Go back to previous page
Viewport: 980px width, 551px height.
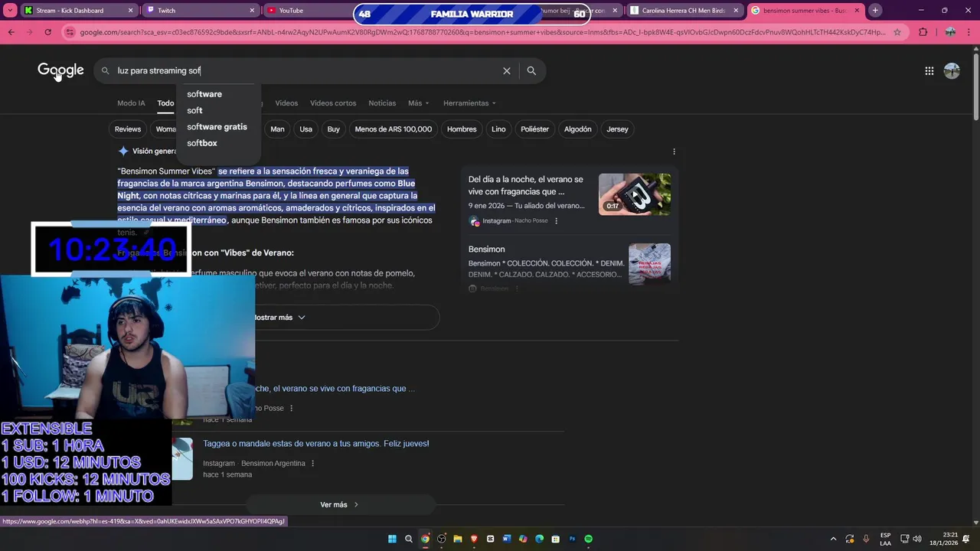click(x=11, y=32)
